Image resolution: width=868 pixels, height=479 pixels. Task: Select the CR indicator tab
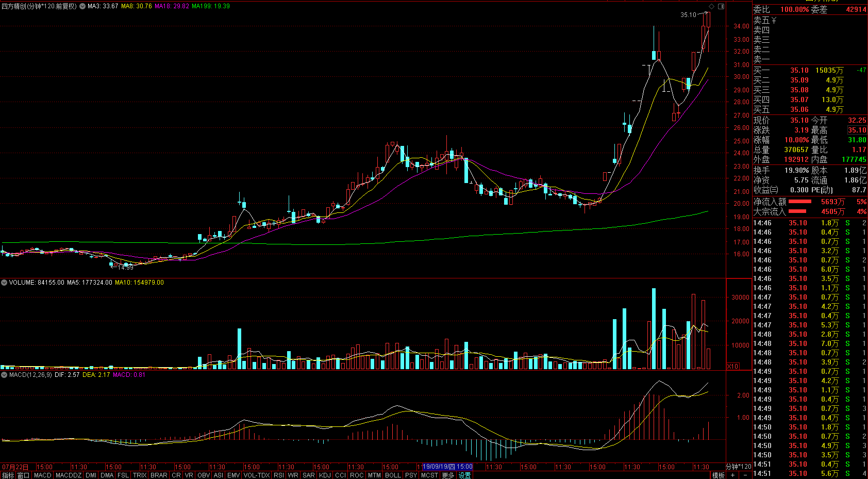click(176, 475)
